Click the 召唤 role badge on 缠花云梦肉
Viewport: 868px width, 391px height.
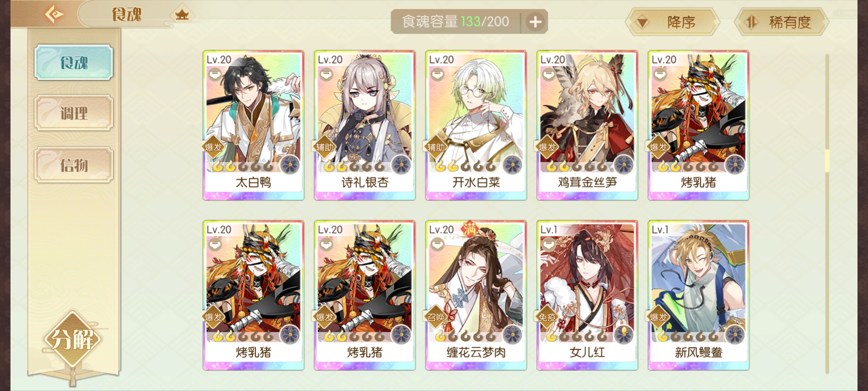436,318
